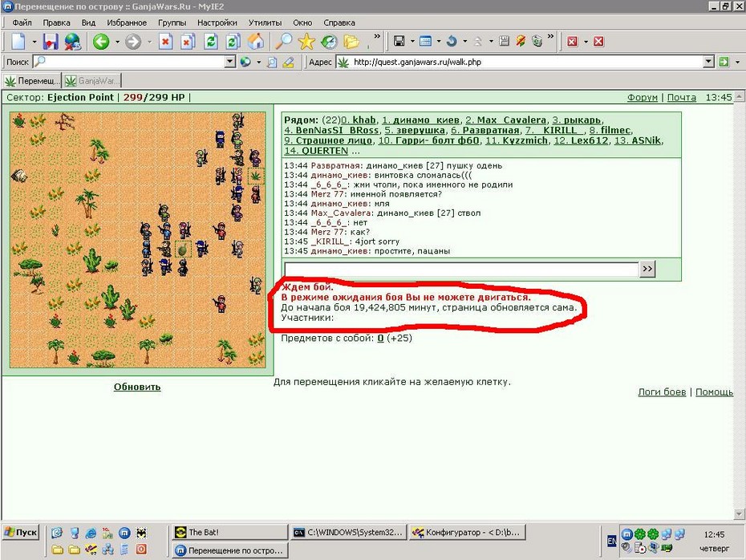Click the Undo arrow toolbar icon

452,42
